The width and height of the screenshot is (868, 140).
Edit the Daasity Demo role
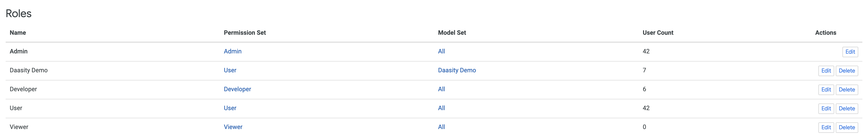[x=826, y=71]
